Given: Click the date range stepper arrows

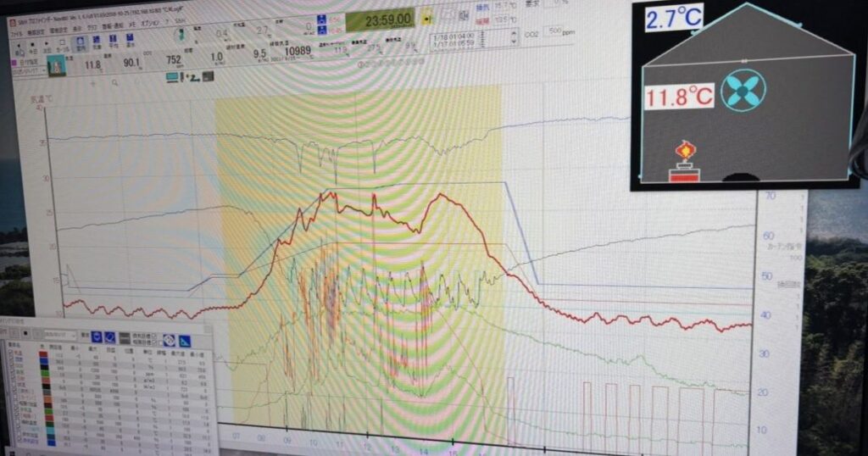Looking at the screenshot, I should tap(512, 37).
